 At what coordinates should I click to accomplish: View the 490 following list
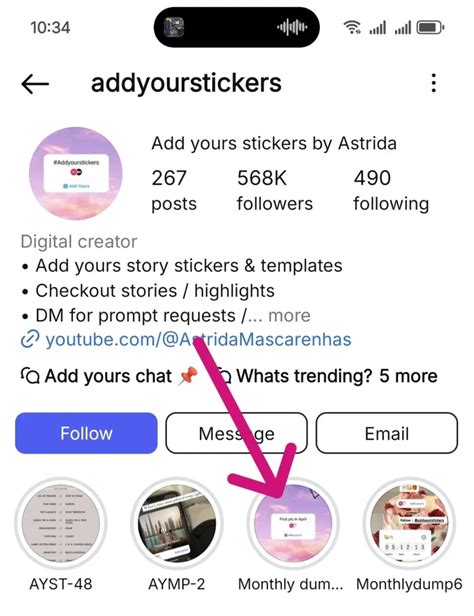click(391, 191)
